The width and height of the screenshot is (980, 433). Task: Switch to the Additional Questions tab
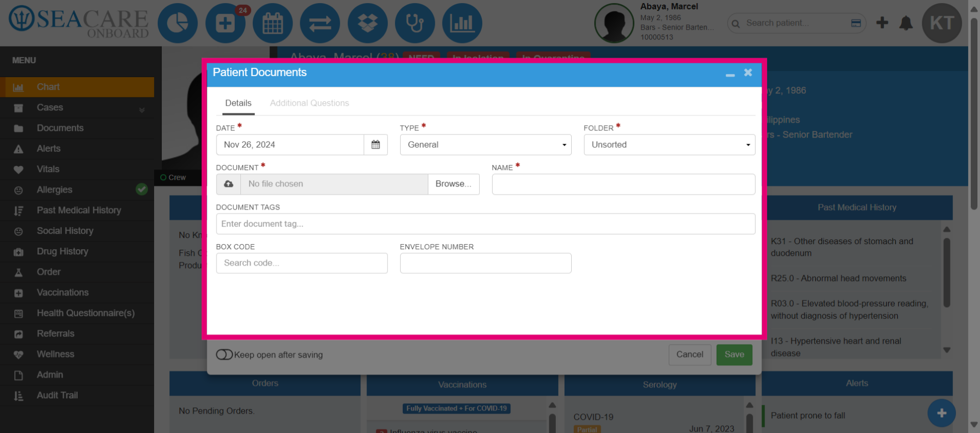[309, 103]
